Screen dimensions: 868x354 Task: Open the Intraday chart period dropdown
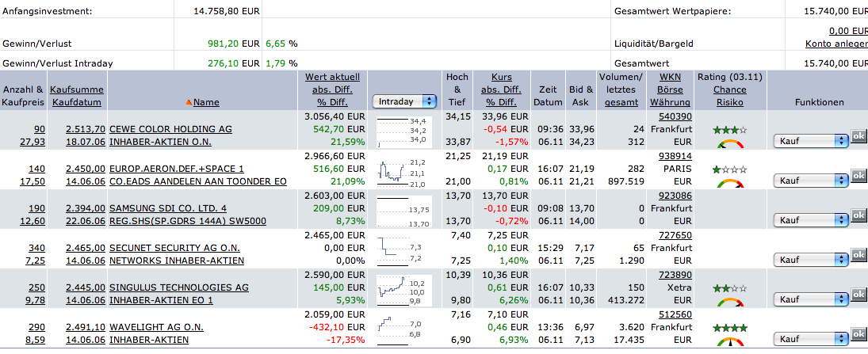[x=404, y=101]
